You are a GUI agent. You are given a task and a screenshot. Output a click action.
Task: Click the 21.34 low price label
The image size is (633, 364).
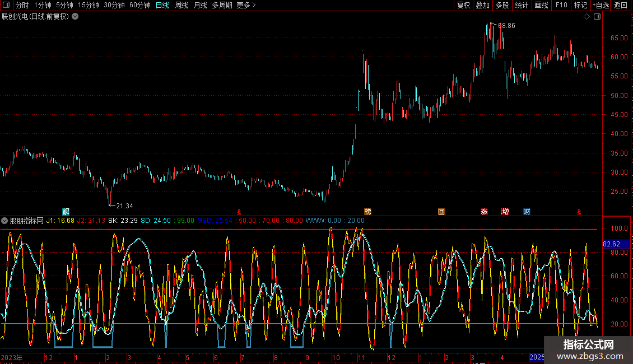pos(124,206)
